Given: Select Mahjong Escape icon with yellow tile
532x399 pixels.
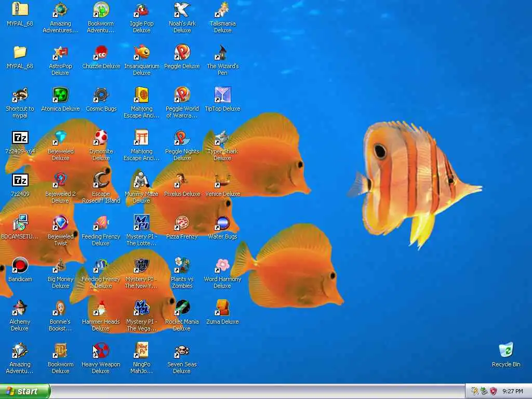Looking at the screenshot, I should 141,95.
